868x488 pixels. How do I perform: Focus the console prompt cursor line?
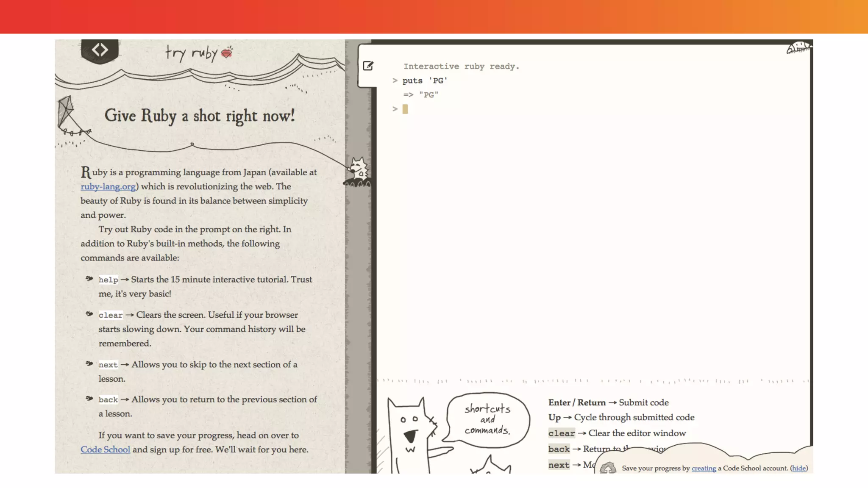click(x=405, y=109)
